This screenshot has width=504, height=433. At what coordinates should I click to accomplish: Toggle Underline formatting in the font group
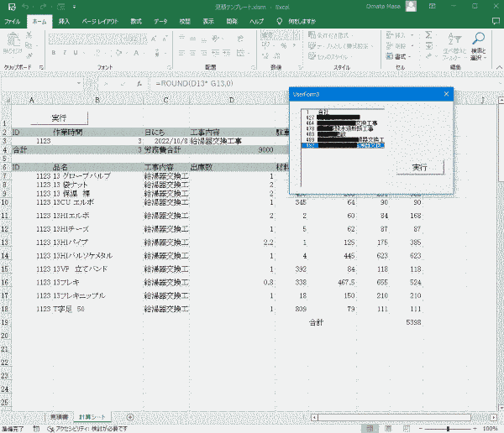[x=75, y=52]
